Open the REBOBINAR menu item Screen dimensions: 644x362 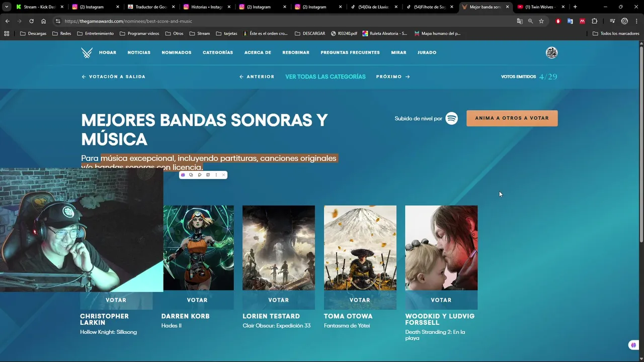pyautogui.click(x=296, y=53)
